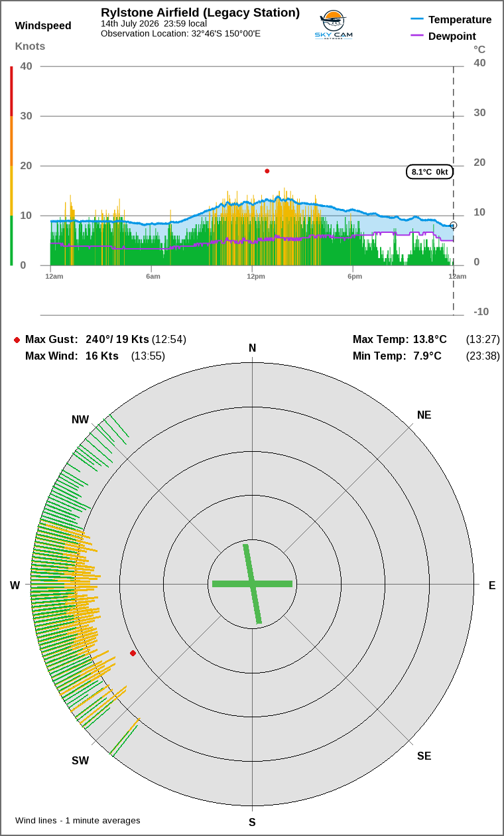Screen dimensions: 504x836
Task: Click the Max Gust time (12:54)
Action: click(169, 339)
